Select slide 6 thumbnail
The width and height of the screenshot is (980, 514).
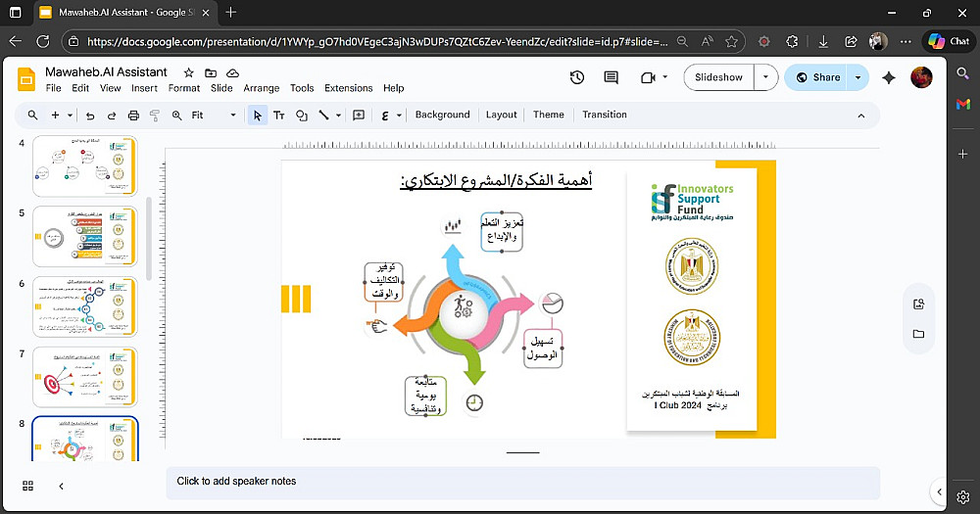pos(85,307)
